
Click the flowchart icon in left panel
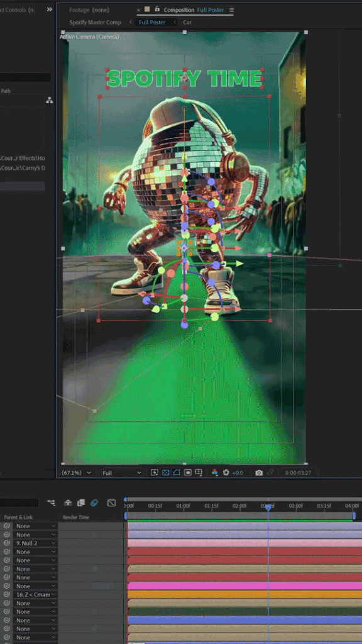[50, 100]
